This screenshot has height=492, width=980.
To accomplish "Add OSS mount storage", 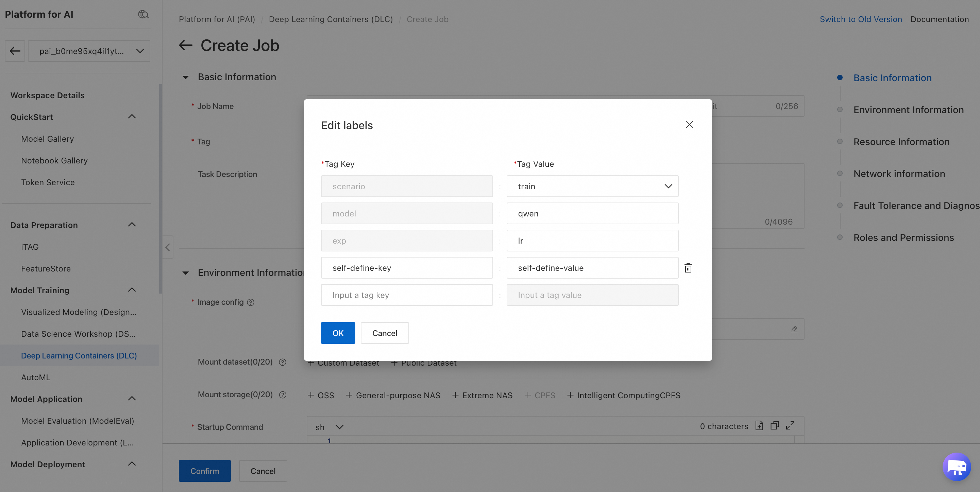I will click(x=321, y=396).
